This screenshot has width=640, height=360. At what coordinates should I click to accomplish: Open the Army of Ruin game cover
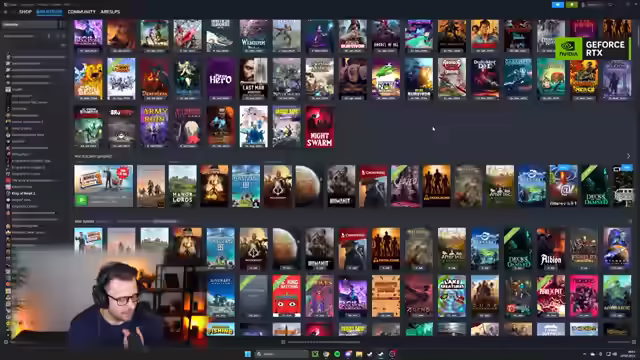point(154,127)
